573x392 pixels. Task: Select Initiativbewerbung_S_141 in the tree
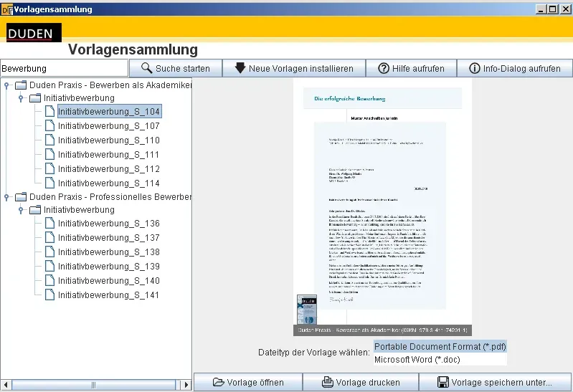[109, 295]
